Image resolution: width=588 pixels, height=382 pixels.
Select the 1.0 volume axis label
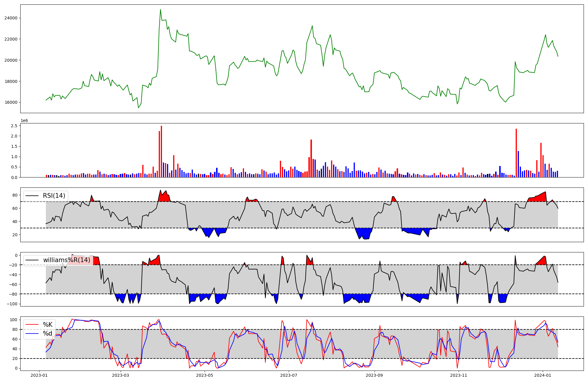pyautogui.click(x=14, y=157)
